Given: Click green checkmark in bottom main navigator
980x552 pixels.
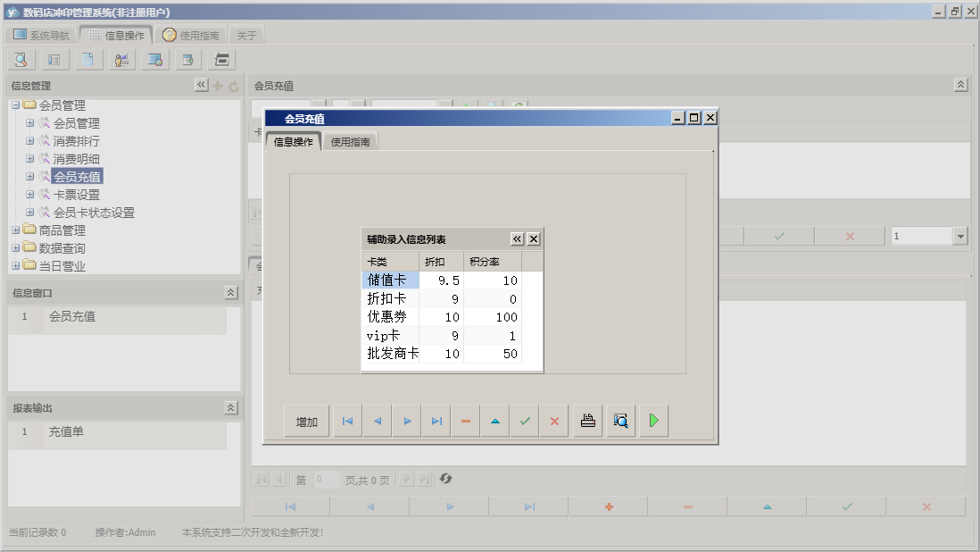Looking at the screenshot, I should [847, 507].
